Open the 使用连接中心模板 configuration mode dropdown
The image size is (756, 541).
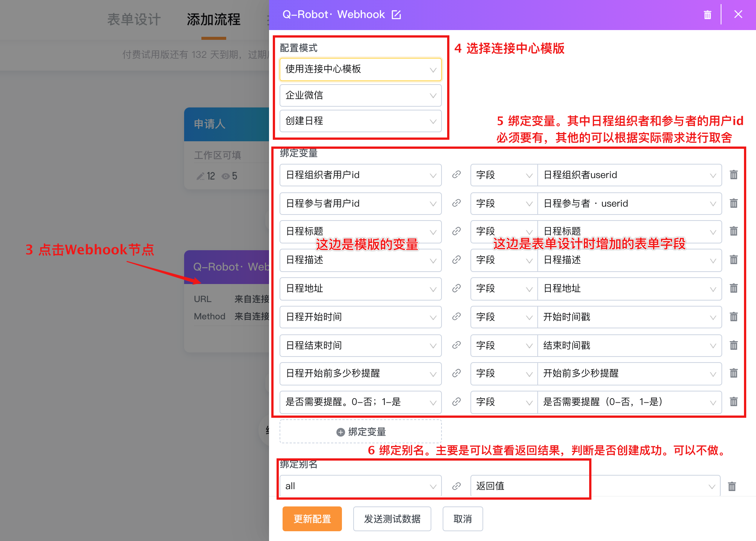click(361, 69)
